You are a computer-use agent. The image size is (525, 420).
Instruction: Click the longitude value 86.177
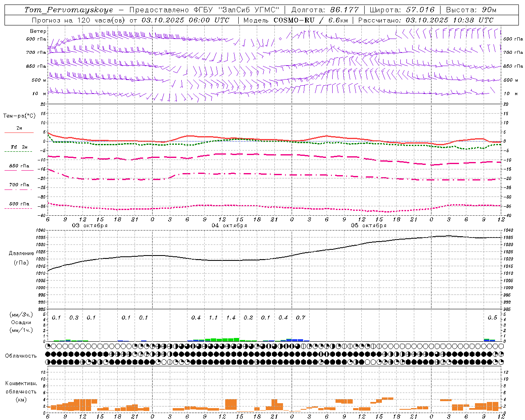[x=344, y=10]
